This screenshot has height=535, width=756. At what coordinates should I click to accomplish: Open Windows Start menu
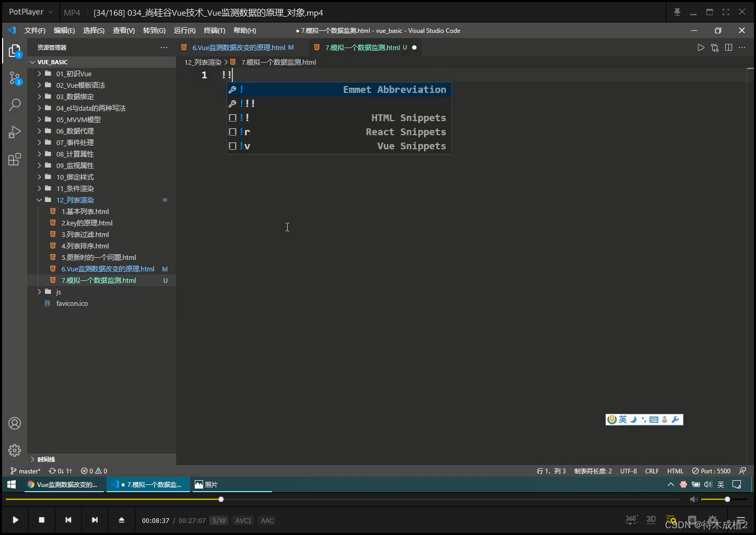11,484
